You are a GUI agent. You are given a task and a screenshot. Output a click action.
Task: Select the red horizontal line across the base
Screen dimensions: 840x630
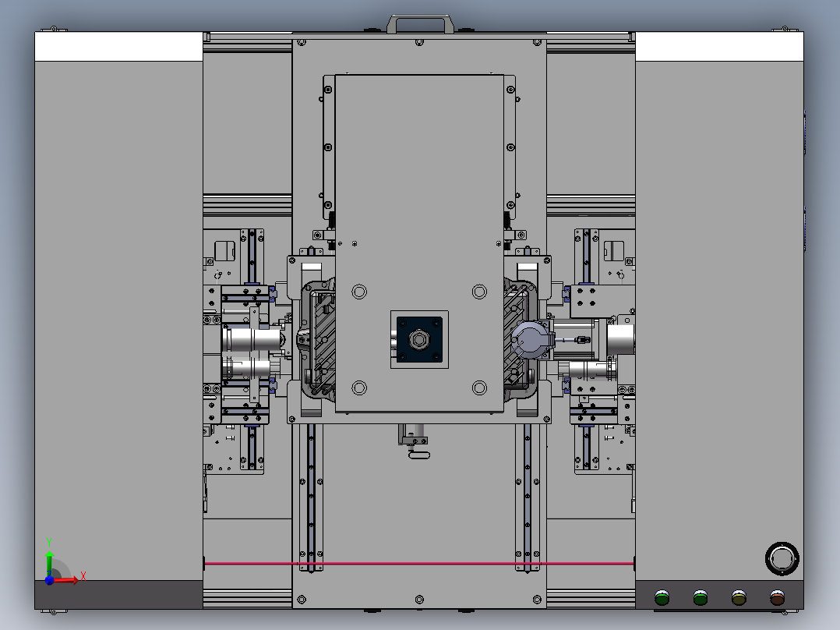419,564
